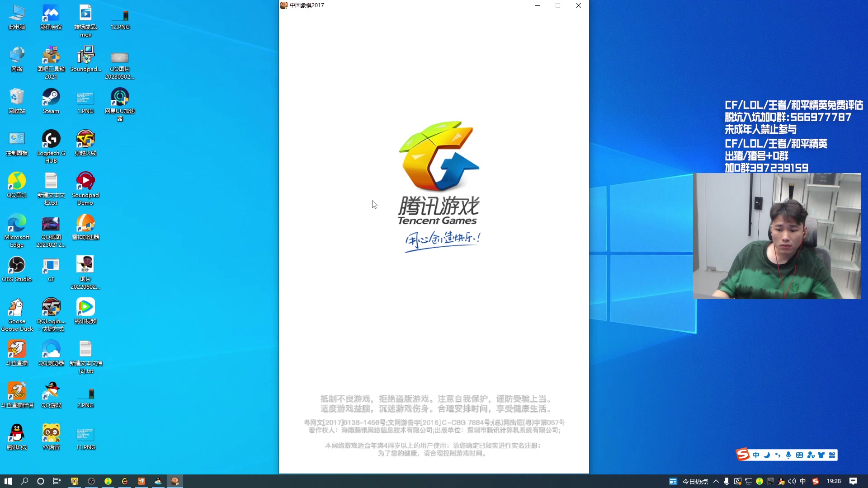Viewport: 868px width, 488px height.
Task: Open Sogou toolbox grid icon
Action: click(x=832, y=455)
